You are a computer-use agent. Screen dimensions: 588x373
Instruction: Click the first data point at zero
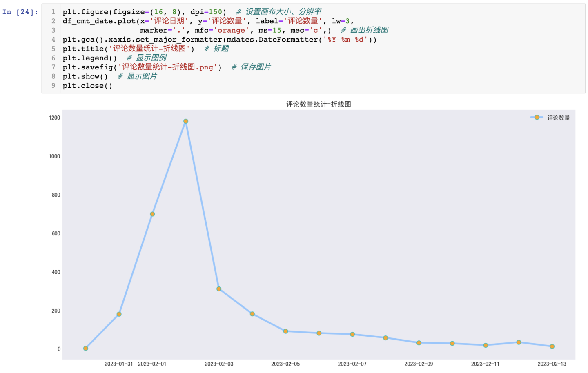[x=86, y=349]
